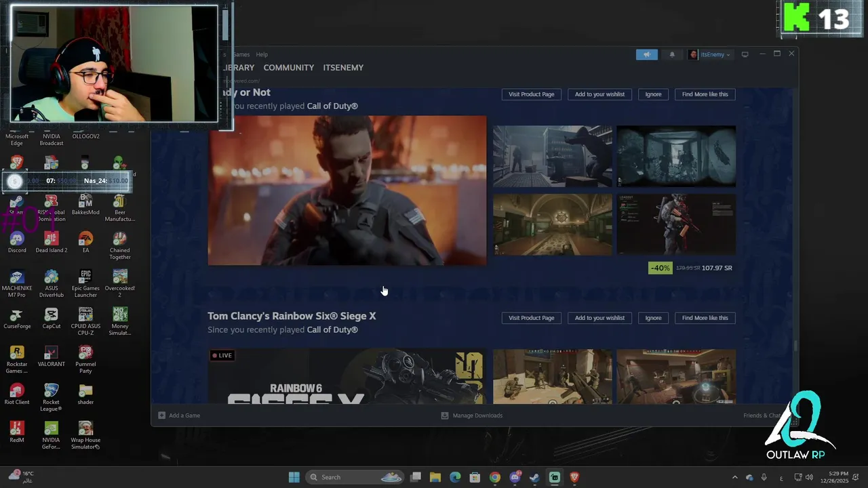This screenshot has width=868, height=488.
Task: Click the taskbar Search box
Action: tap(356, 477)
